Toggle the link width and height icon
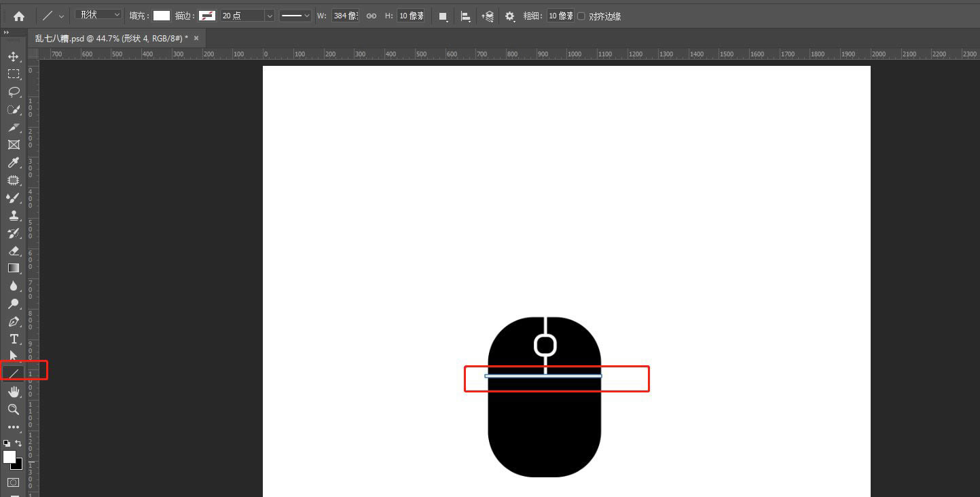This screenshot has width=980, height=497. click(371, 16)
